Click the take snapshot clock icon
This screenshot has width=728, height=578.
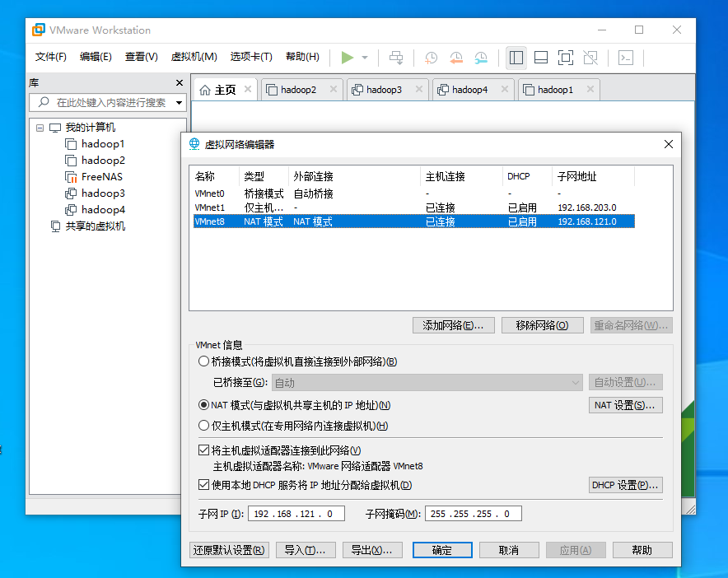tap(431, 58)
